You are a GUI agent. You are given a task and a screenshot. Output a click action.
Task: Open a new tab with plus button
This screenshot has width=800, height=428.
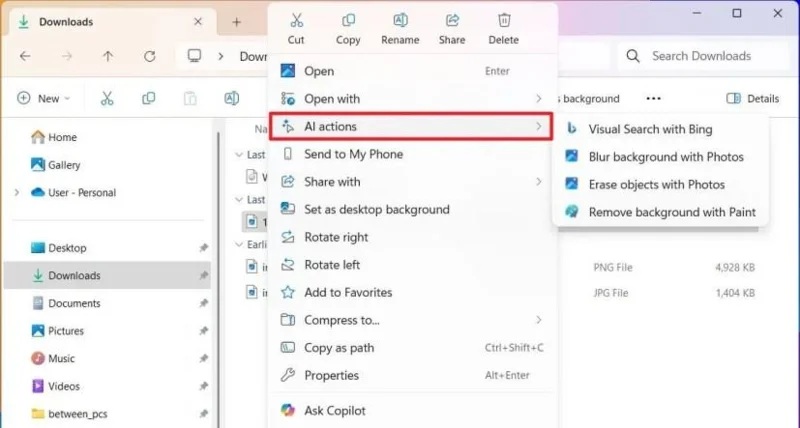tap(236, 22)
